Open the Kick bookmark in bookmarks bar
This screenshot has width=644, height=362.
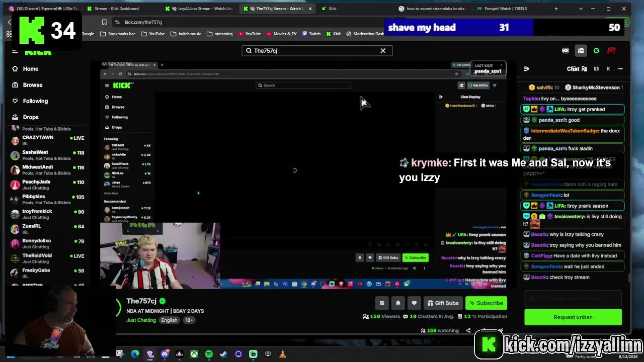point(333,34)
